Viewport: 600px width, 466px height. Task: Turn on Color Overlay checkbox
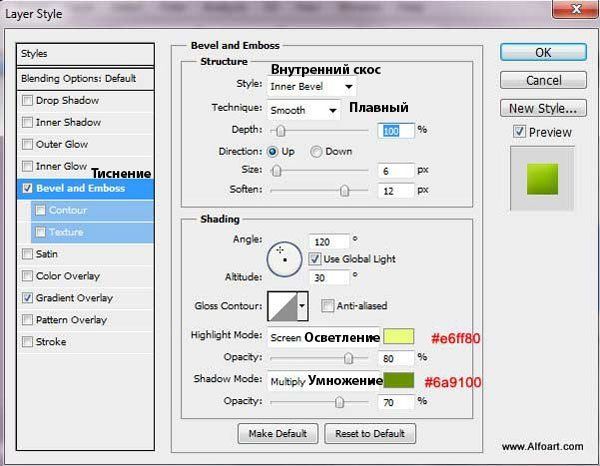coord(27,276)
